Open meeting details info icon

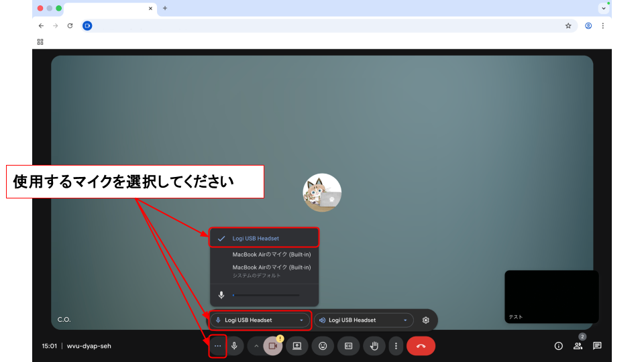558,346
